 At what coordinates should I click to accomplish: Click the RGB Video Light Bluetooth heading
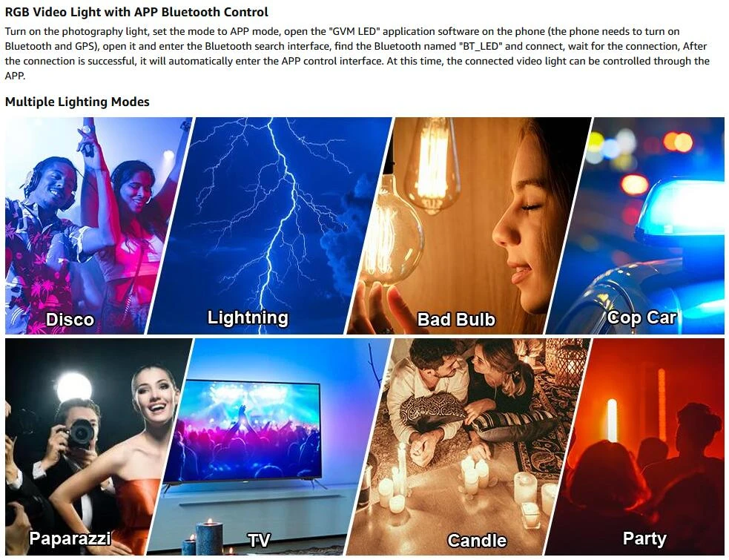point(136,12)
